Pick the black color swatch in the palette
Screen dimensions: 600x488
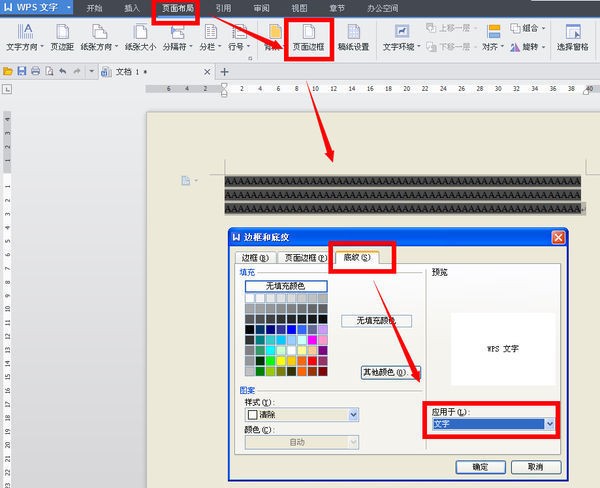[250, 330]
